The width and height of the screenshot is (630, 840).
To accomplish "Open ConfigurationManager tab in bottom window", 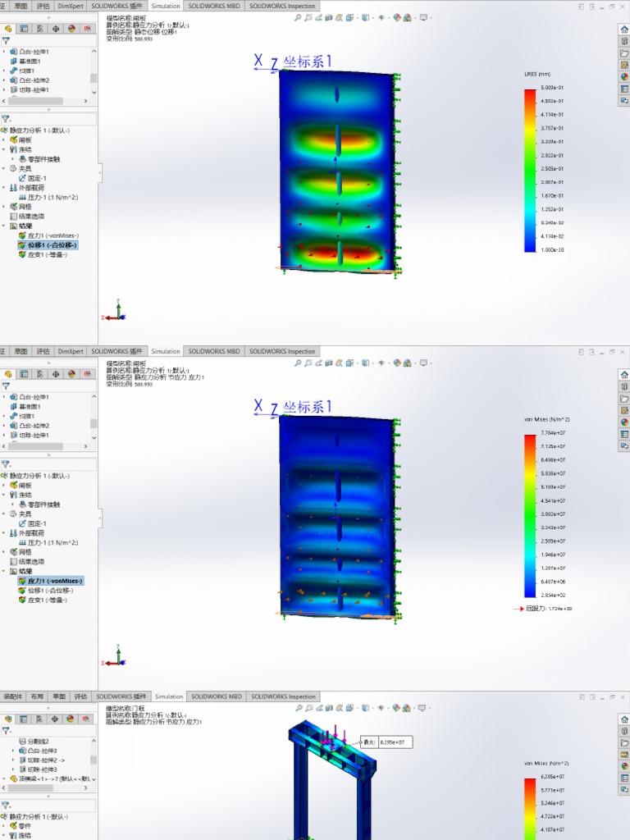I will [x=39, y=719].
